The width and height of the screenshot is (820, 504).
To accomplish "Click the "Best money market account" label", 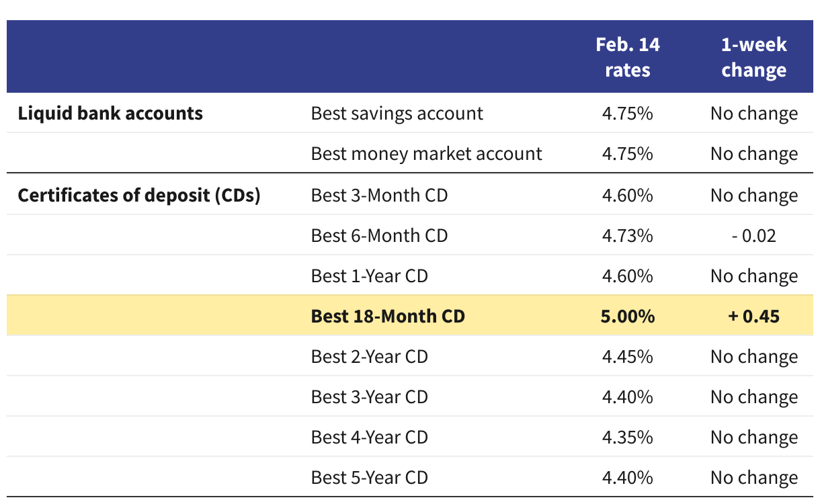I will point(426,154).
